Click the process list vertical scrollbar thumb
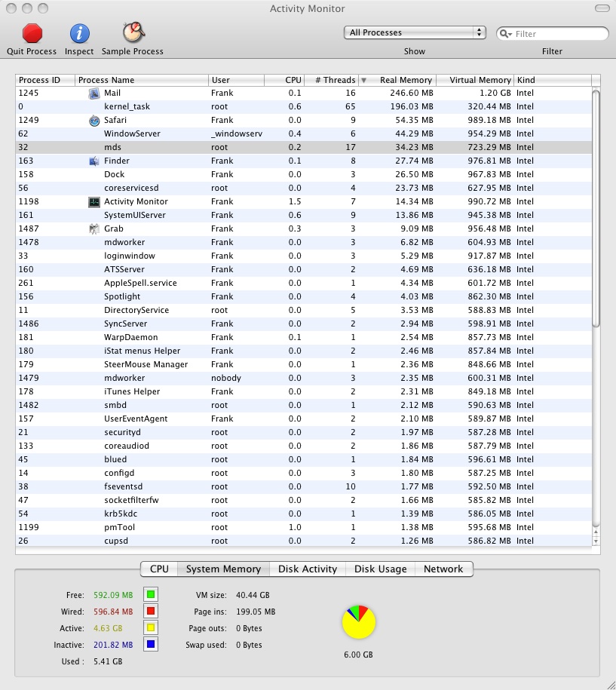616x690 pixels. (596, 209)
